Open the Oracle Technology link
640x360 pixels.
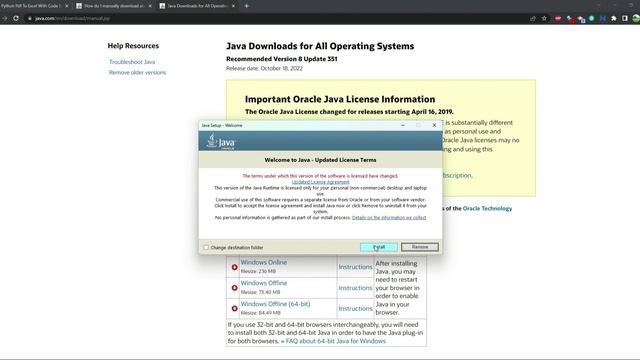(x=487, y=209)
